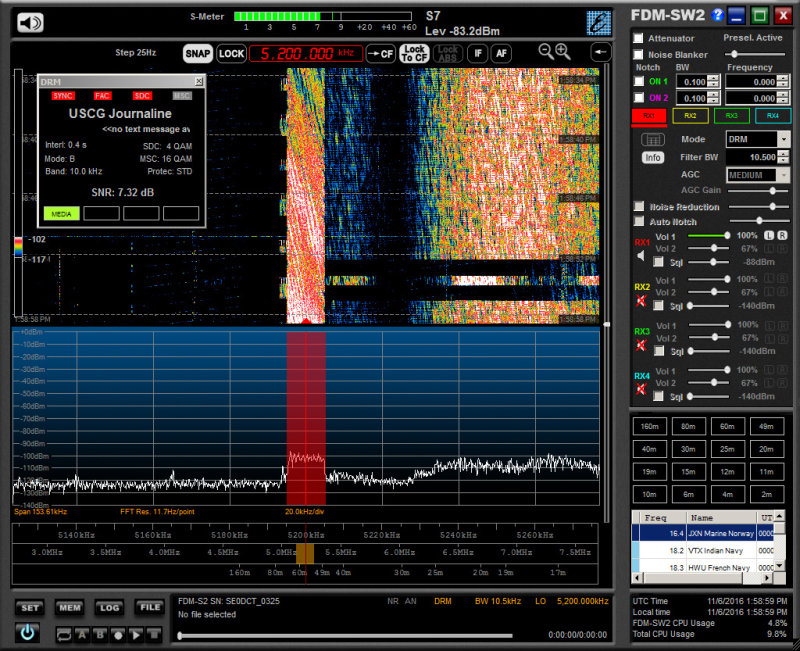Adjust the Noise Blanker slider
The image size is (800, 651).
pos(757,54)
